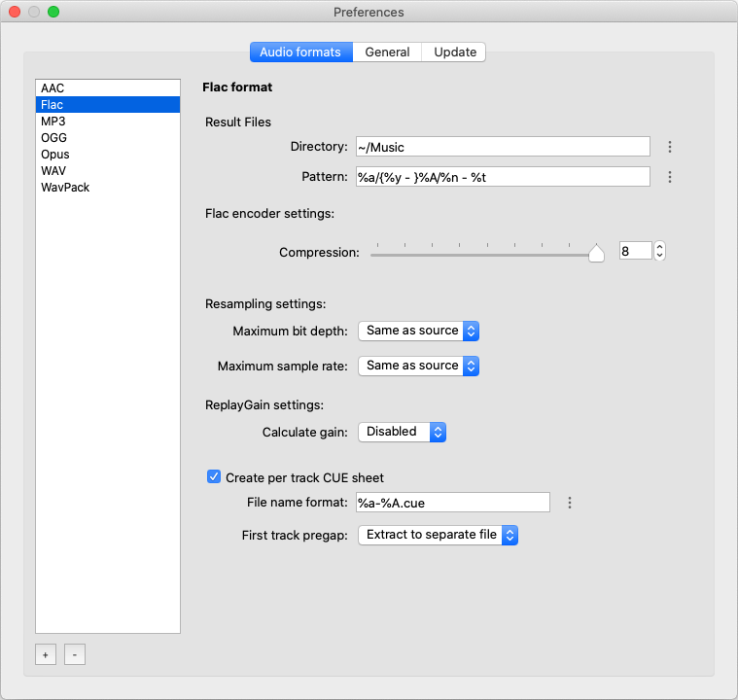This screenshot has width=738, height=700.
Task: Click the Compression slider handle
Action: 596,253
